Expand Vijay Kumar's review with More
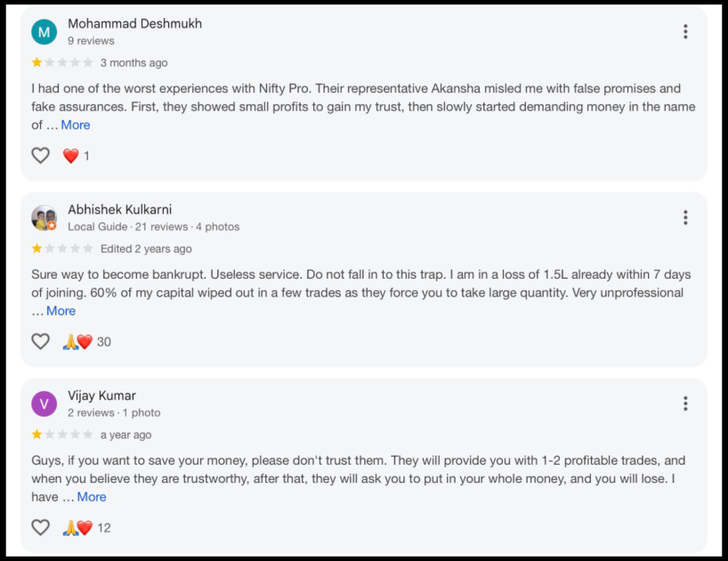728x561 pixels. click(x=92, y=497)
